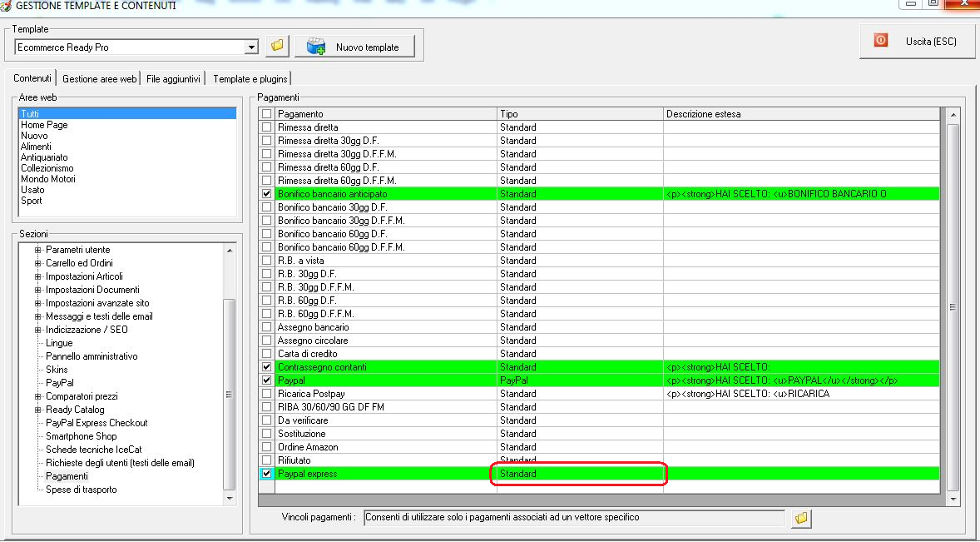Viewport: 980px width, 542px height.
Task: Expand Carrello ed Ordini node
Action: (x=38, y=263)
